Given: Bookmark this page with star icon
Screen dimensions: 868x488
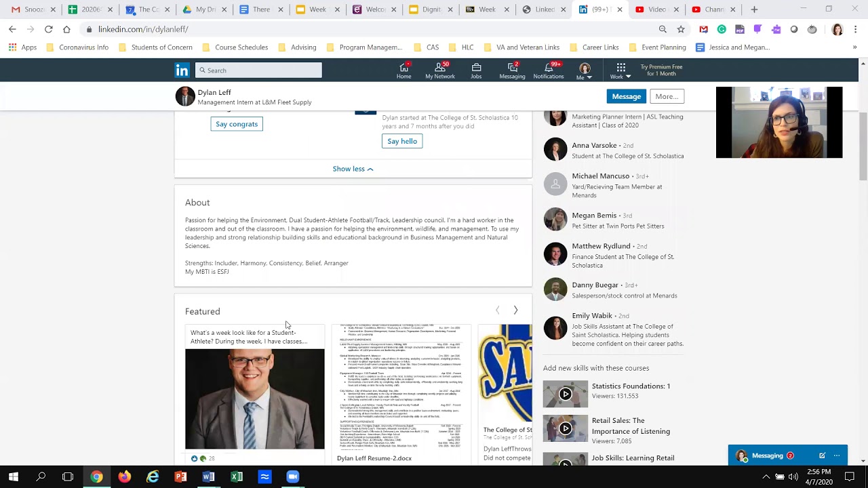Looking at the screenshot, I should pyautogui.click(x=681, y=29).
